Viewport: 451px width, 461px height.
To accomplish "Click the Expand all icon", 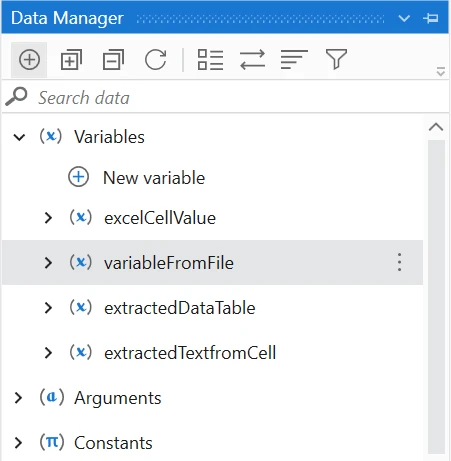I will pos(71,60).
